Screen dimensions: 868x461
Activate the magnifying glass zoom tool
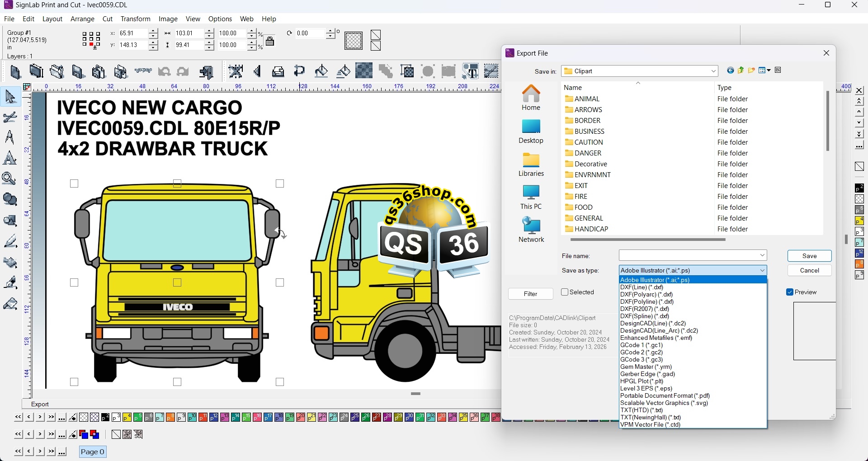coord(9,179)
